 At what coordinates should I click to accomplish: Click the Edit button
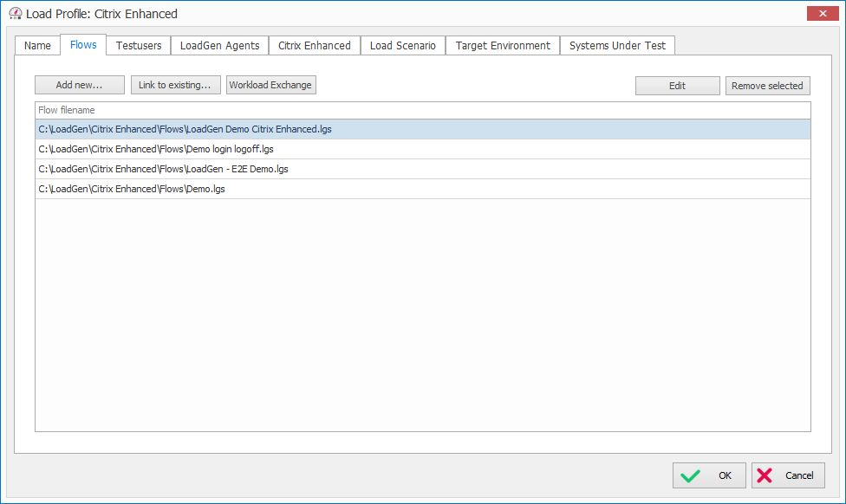click(x=678, y=86)
